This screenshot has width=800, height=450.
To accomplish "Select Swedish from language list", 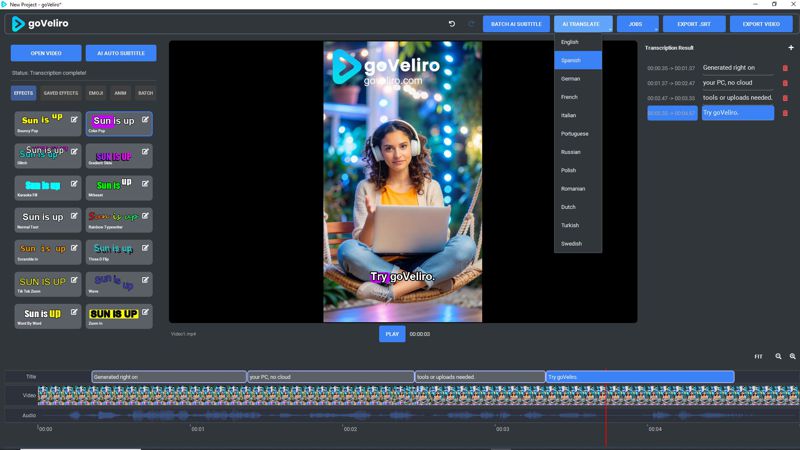I will tap(578, 244).
